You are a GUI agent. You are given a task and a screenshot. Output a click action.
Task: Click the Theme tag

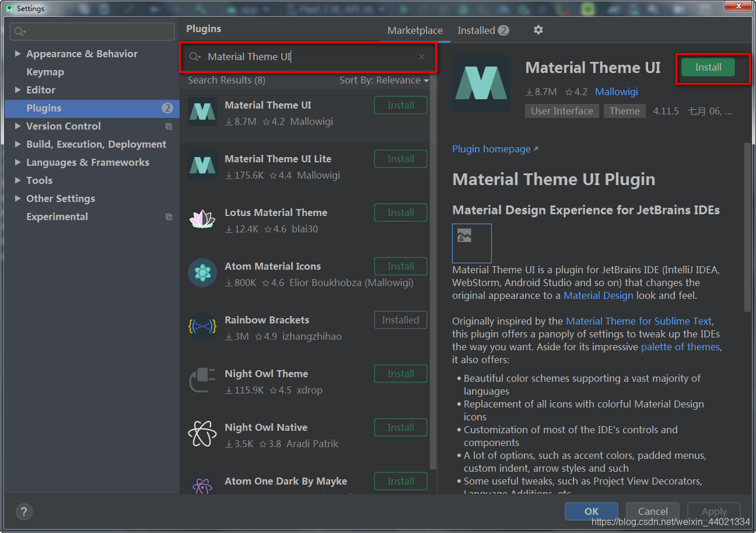click(x=625, y=111)
